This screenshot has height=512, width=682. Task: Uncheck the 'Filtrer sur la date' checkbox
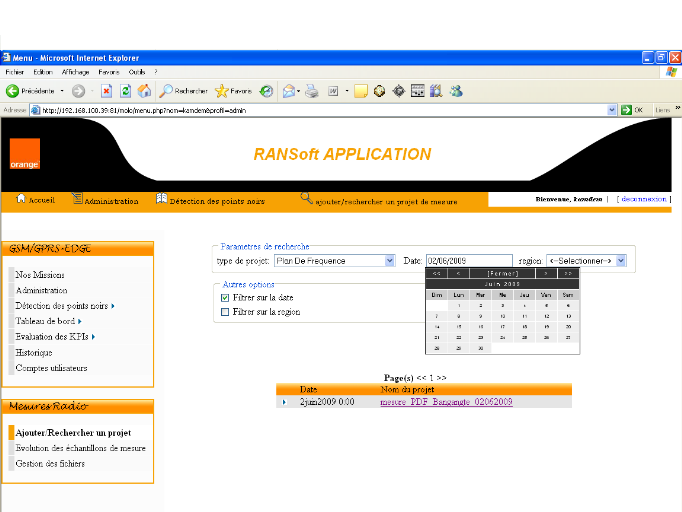pyautogui.click(x=225, y=298)
